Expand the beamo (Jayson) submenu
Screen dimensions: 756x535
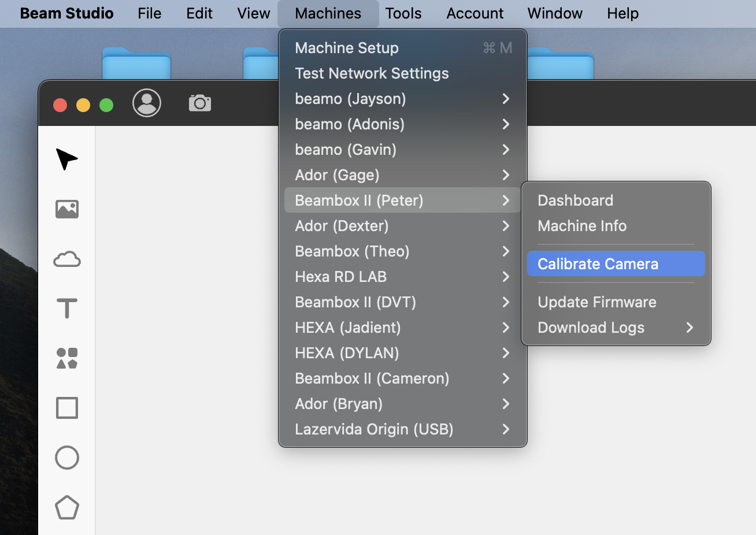click(403, 99)
